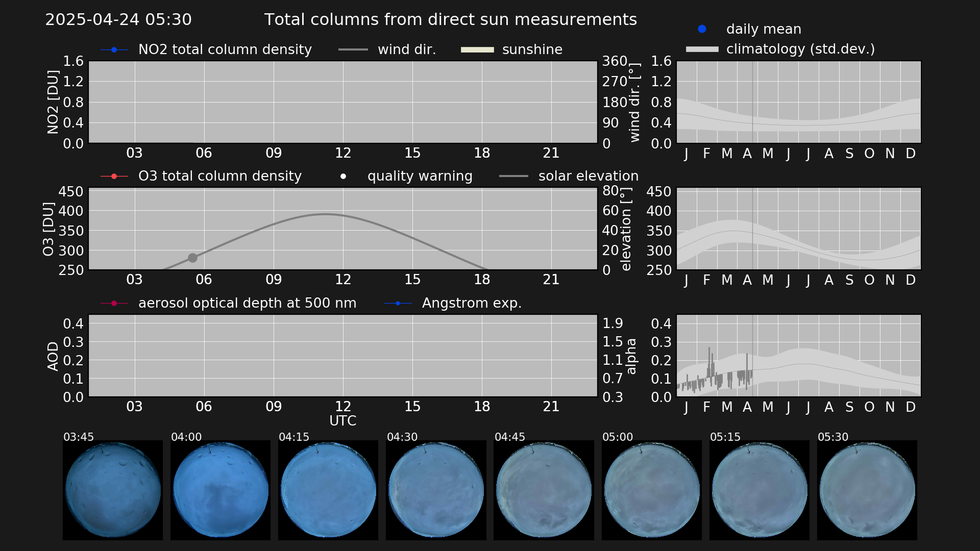Click 'O3 total column density' legend label
This screenshot has width=980, height=551.
(x=220, y=176)
